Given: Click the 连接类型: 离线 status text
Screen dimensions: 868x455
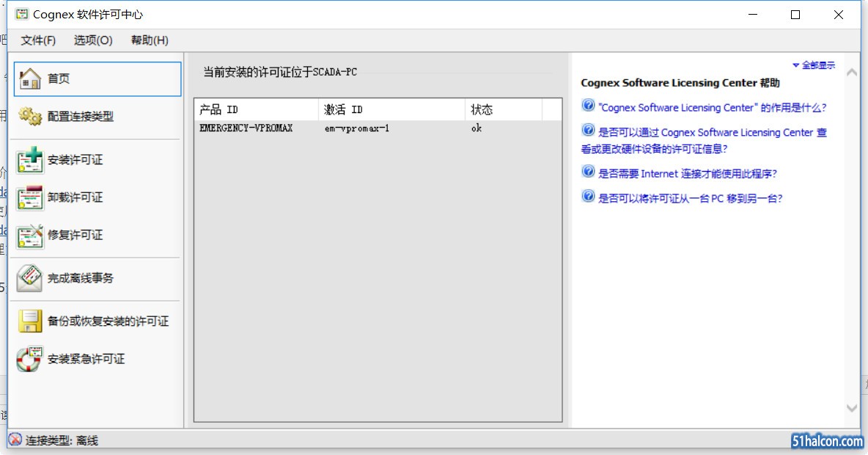Looking at the screenshot, I should pos(62,440).
